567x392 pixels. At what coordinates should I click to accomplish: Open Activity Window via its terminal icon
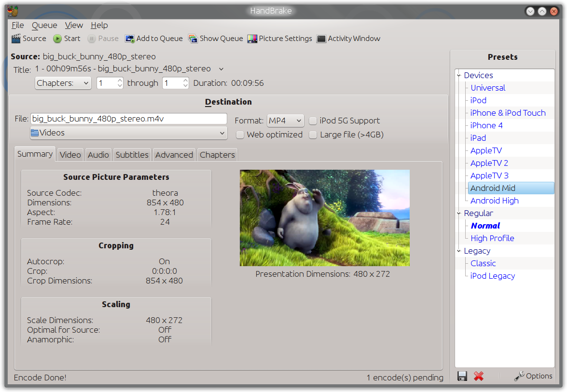tap(321, 39)
